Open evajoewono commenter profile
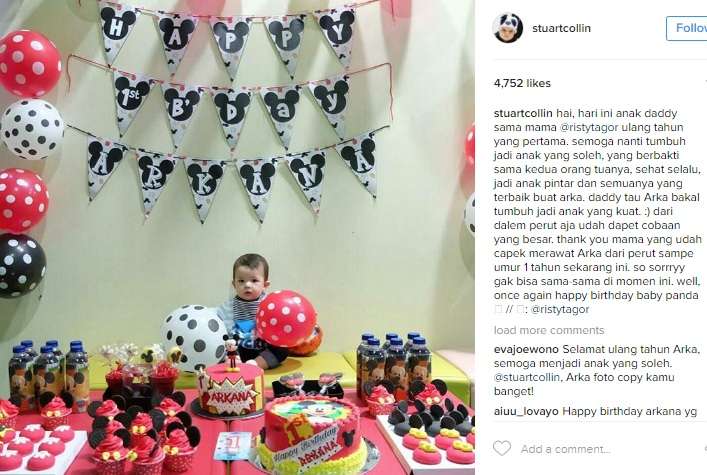The image size is (707, 475). (x=526, y=349)
